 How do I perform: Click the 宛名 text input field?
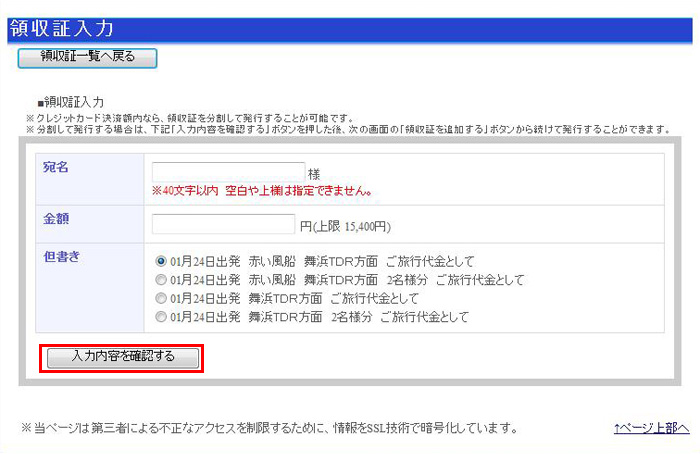click(x=228, y=172)
